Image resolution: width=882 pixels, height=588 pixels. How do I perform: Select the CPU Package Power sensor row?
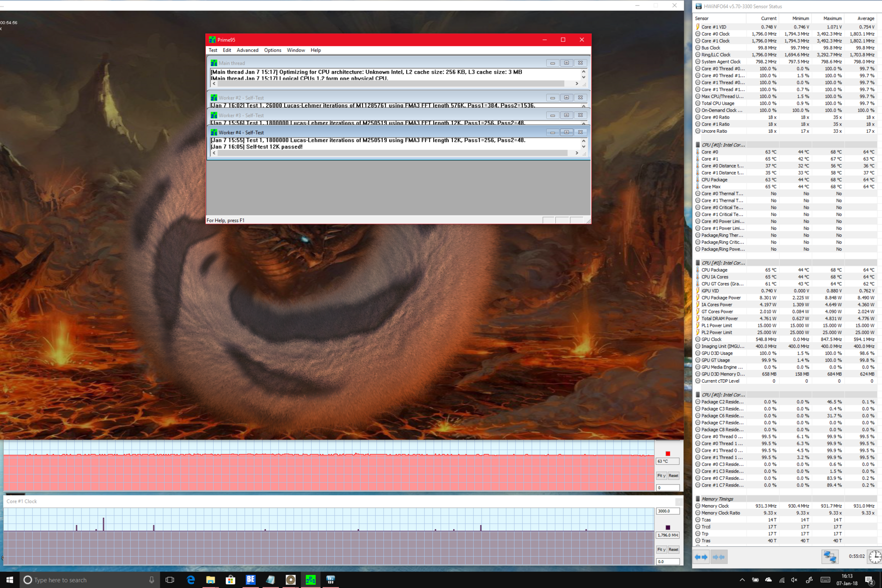coord(786,297)
